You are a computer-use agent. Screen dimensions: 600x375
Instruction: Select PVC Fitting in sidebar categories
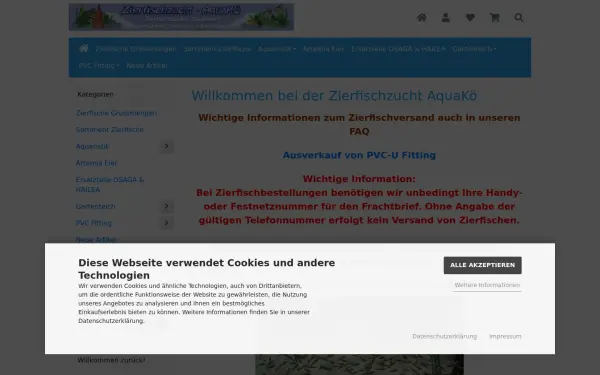(94, 223)
